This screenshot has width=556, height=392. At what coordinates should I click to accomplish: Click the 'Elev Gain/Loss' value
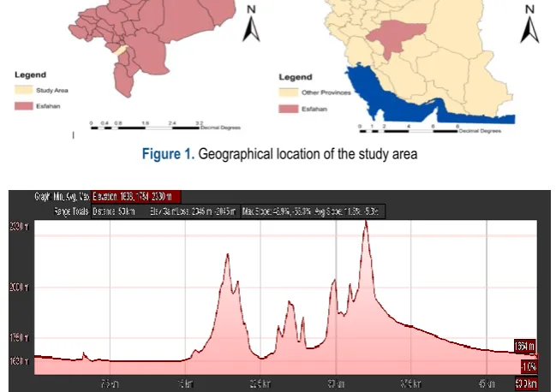point(193,211)
